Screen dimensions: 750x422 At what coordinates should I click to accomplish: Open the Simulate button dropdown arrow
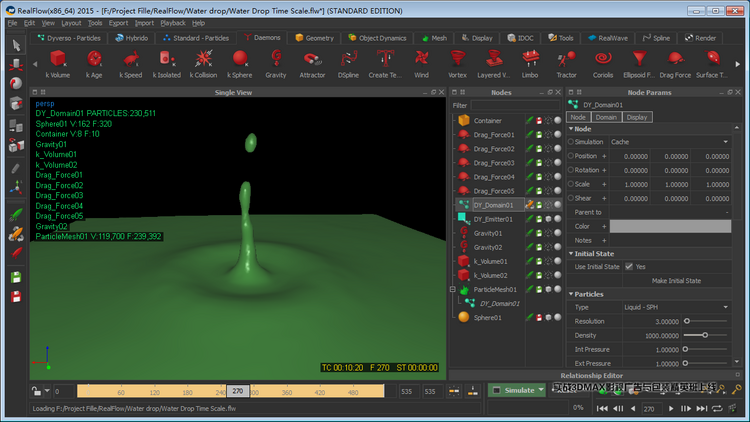click(541, 390)
